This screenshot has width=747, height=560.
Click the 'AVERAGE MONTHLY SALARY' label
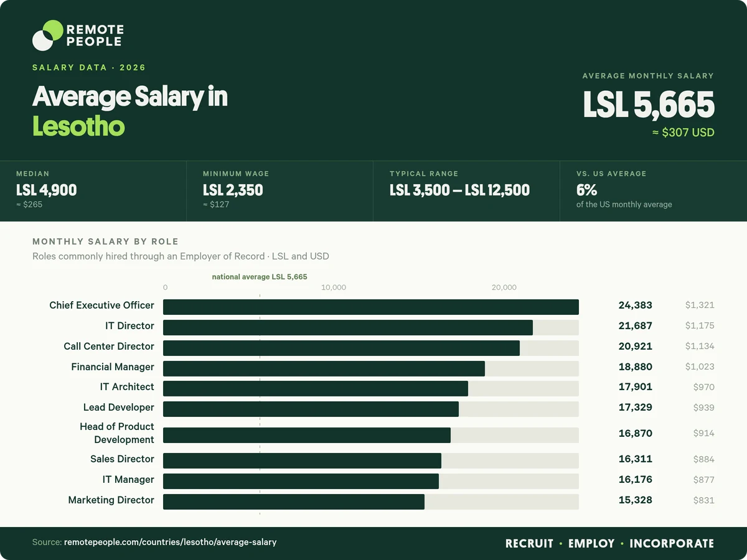click(x=648, y=76)
